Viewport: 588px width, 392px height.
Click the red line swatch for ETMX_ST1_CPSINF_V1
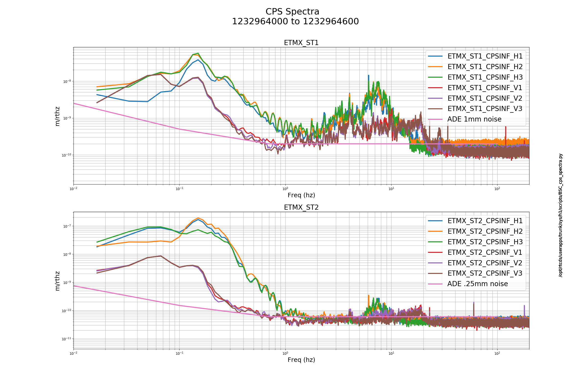(435, 88)
